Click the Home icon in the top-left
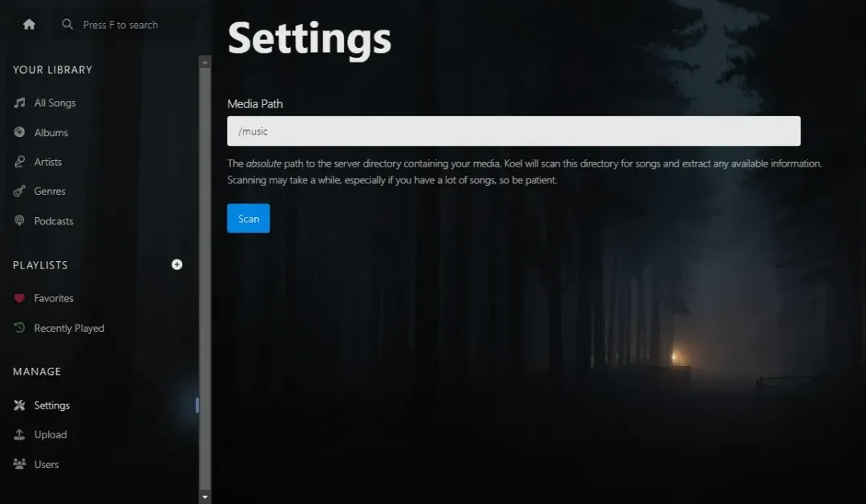Screen dimensions: 866x504 tap(29, 24)
